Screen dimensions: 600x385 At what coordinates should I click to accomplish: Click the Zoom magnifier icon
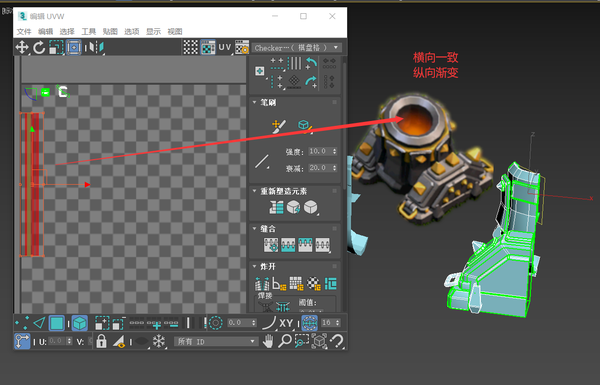pyautogui.click(x=285, y=341)
